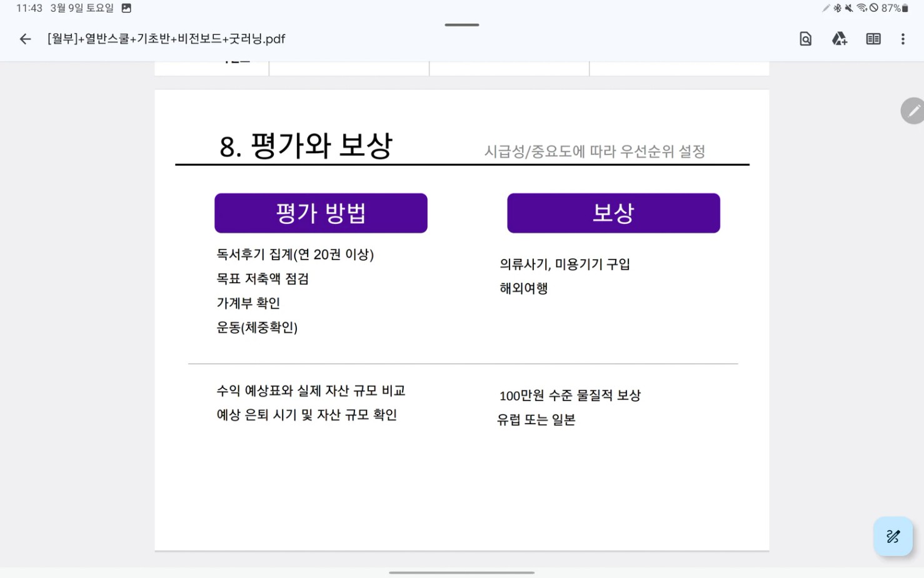Viewport: 924px width, 578px height.
Task: Tap the line 100만원 수준 물질적 보상
Action: [570, 396]
